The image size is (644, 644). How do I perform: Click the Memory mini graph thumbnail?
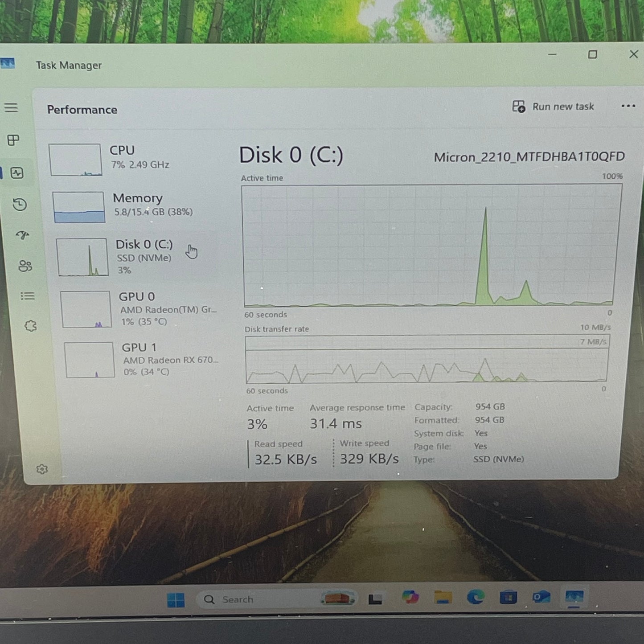click(x=79, y=207)
